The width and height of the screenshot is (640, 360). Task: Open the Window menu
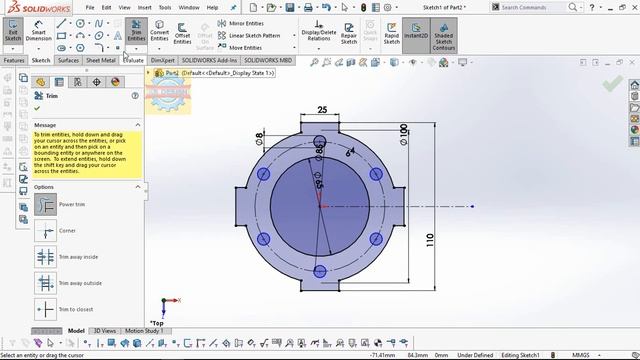pyautogui.click(x=189, y=7)
